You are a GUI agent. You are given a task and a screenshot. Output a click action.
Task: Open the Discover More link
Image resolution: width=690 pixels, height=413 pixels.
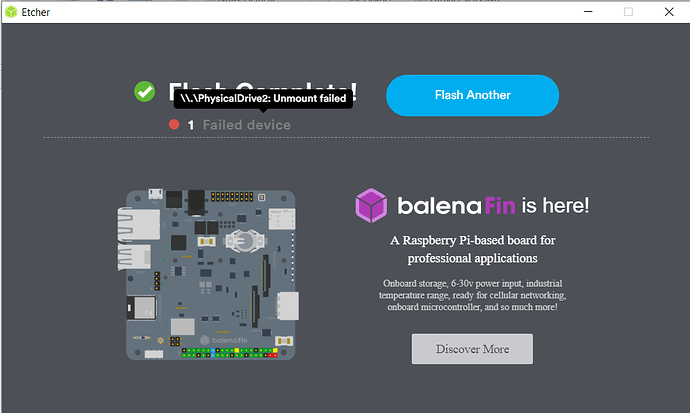pos(472,349)
